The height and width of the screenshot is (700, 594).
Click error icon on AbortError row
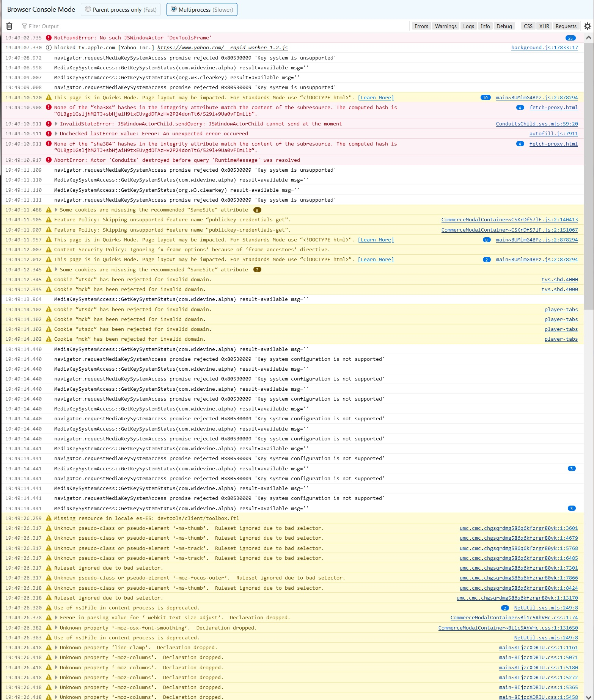tap(49, 160)
